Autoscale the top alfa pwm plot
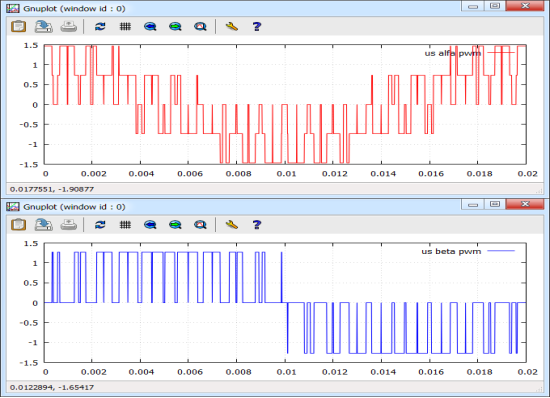Image resolution: width=550 pixels, height=398 pixels. tap(200, 26)
